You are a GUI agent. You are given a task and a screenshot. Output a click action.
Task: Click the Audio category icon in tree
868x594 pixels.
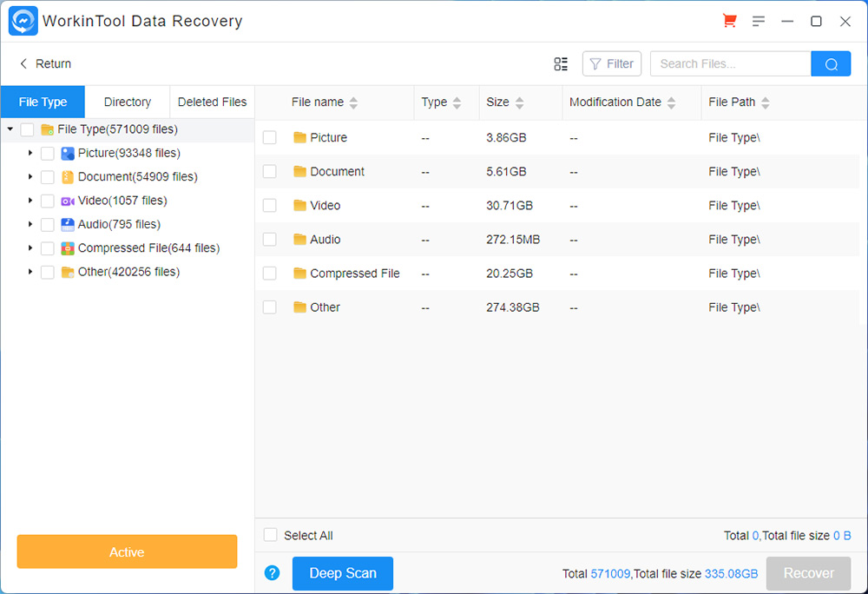(68, 225)
